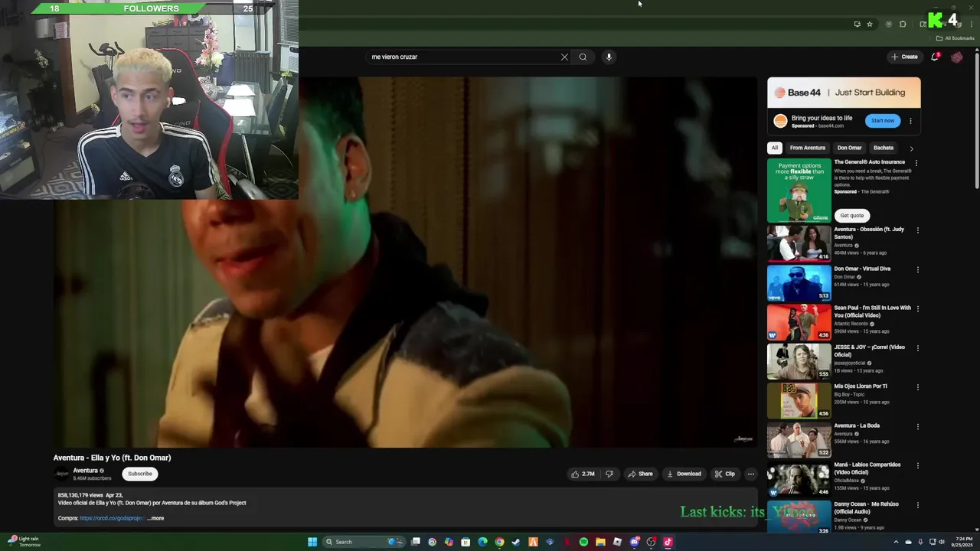Screen dimensions: 980x551
Task: Open Mis Ojos Lloran Por Ti title
Action: point(861,386)
